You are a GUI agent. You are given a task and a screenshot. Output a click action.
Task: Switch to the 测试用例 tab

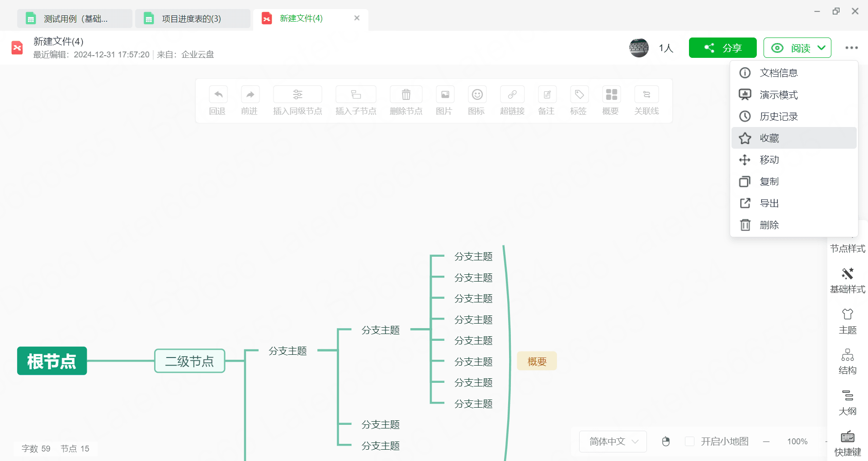pos(75,19)
